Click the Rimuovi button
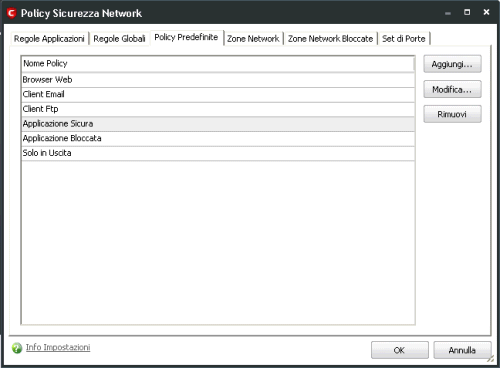 pyautogui.click(x=452, y=114)
